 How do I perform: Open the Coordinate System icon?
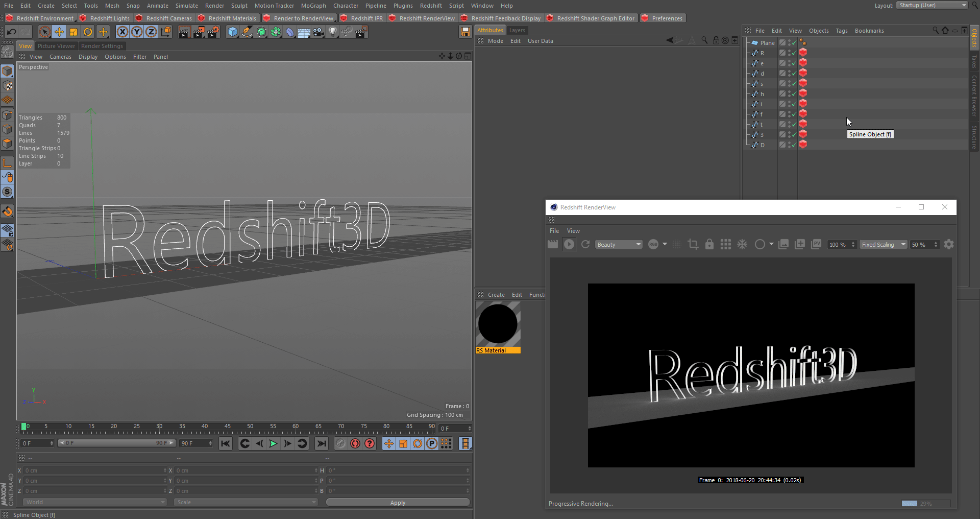tap(166, 32)
